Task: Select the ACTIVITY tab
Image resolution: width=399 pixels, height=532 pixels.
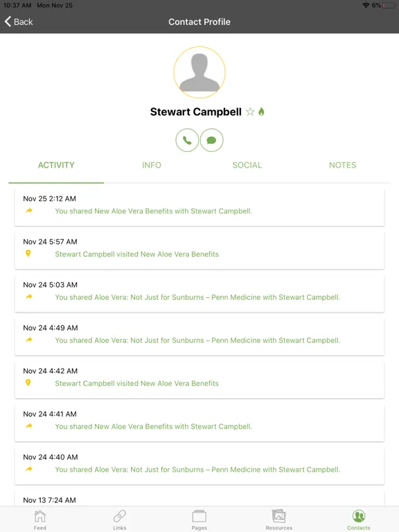Action: 56,166
